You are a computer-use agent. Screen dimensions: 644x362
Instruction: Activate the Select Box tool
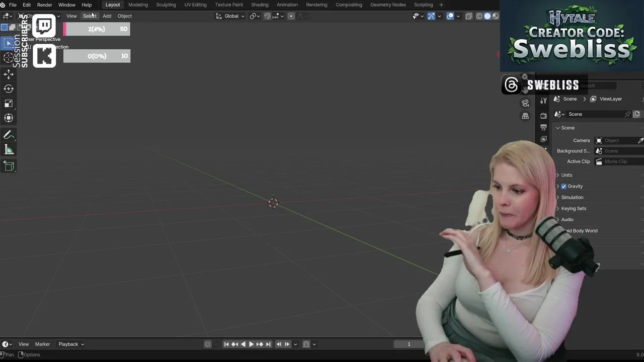pos(9,43)
